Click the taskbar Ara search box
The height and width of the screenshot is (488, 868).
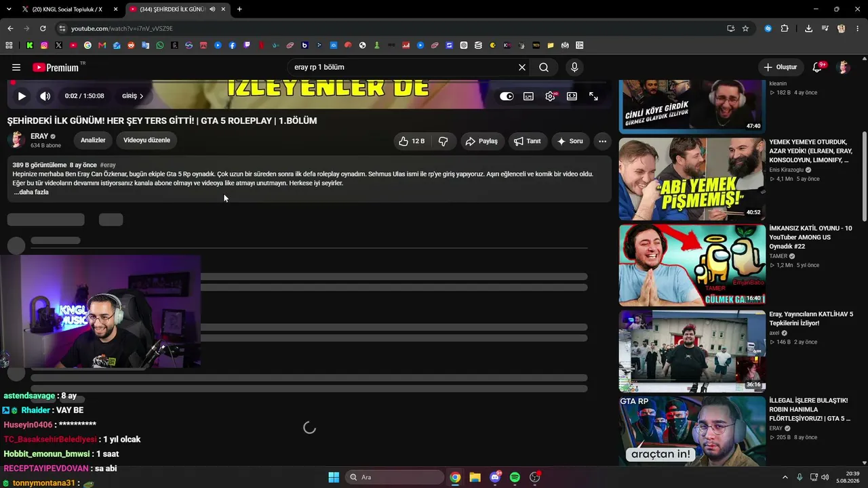click(x=395, y=477)
